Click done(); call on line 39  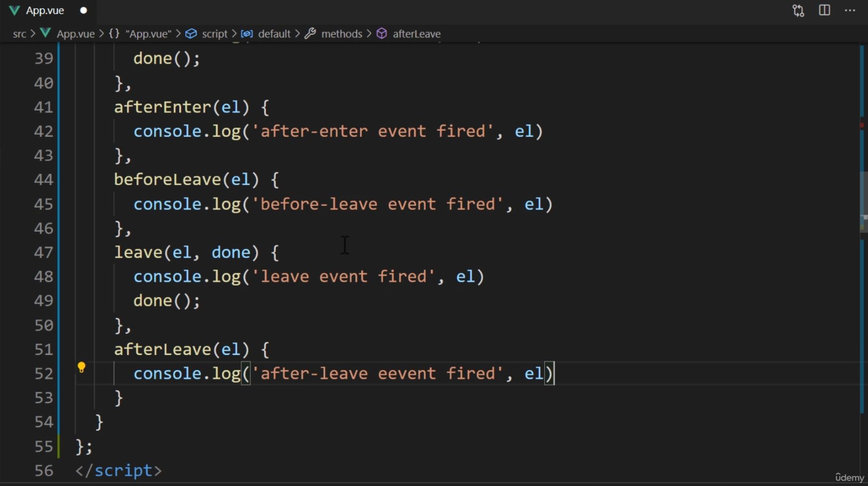click(x=166, y=58)
